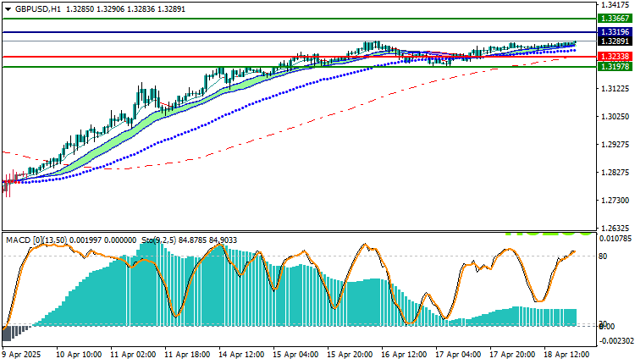Click the 15 Apr 20:00 time label
The image size is (635, 364).
click(350, 355)
